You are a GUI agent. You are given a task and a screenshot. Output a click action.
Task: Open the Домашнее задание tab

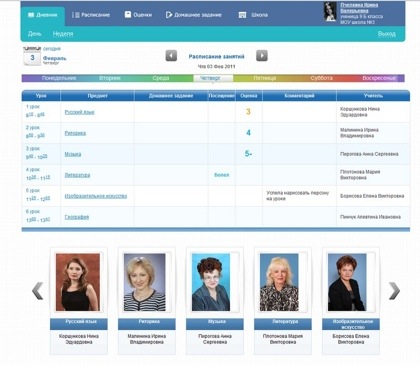194,15
